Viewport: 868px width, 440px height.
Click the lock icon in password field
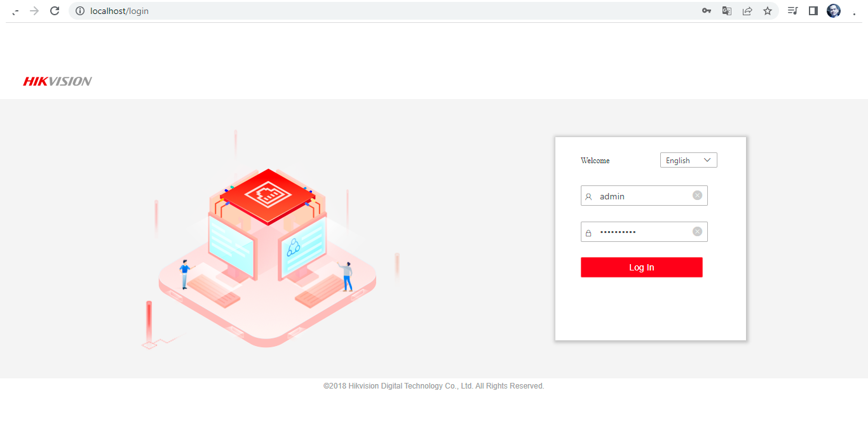click(588, 231)
